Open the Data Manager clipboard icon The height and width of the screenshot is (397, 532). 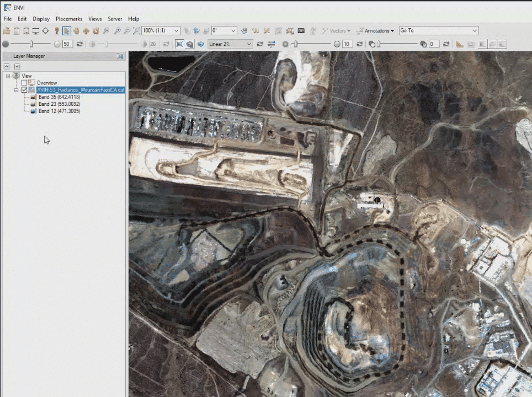[17, 31]
